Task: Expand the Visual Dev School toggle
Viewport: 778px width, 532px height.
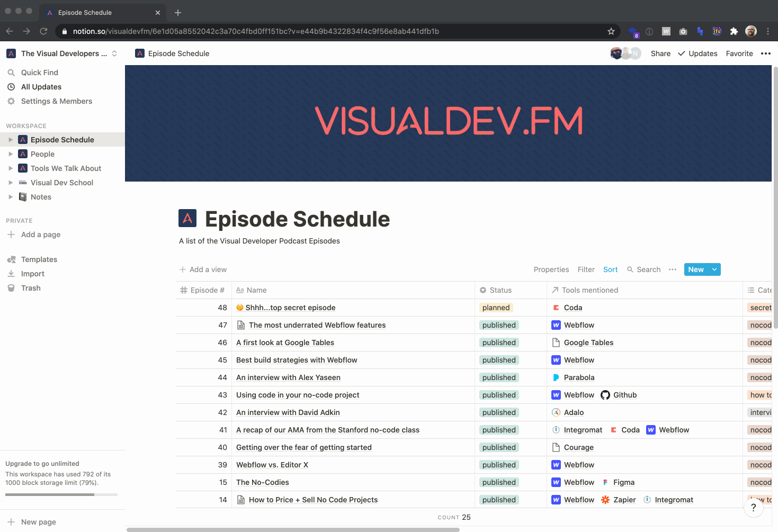Action: click(11, 183)
